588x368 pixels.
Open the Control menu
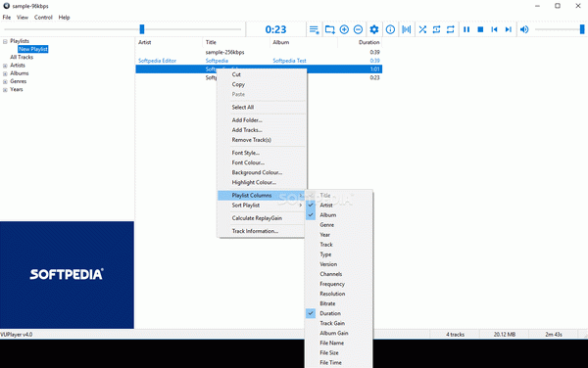tap(43, 18)
